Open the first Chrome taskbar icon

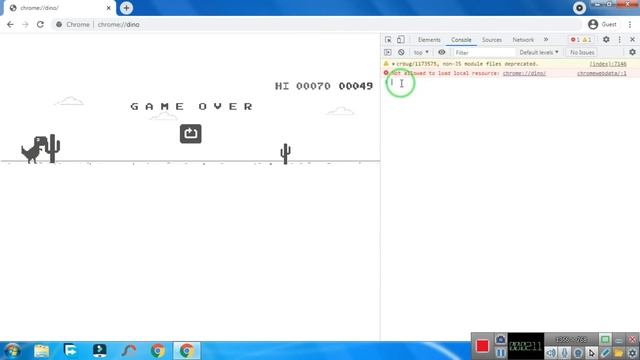click(158, 351)
